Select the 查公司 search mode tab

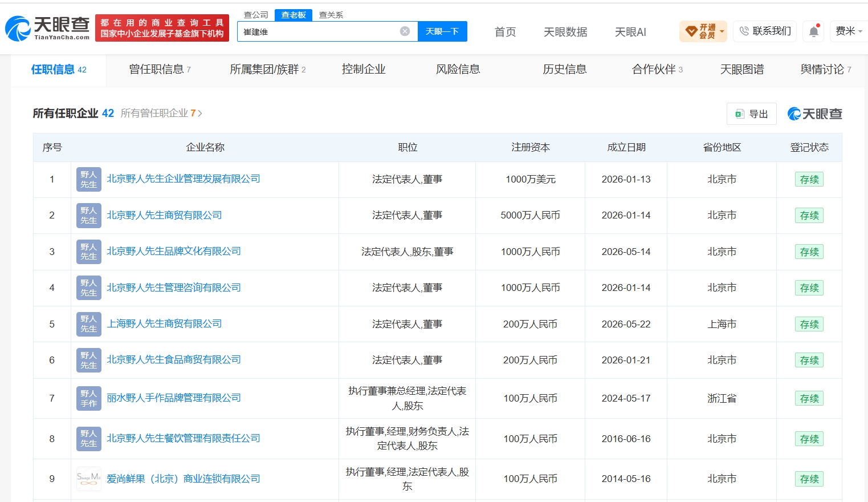coord(256,15)
